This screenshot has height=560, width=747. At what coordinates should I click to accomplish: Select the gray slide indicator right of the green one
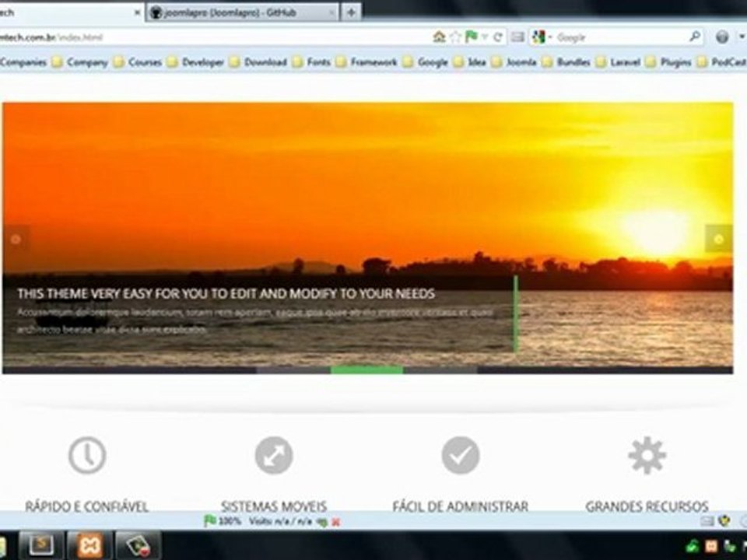point(440,369)
